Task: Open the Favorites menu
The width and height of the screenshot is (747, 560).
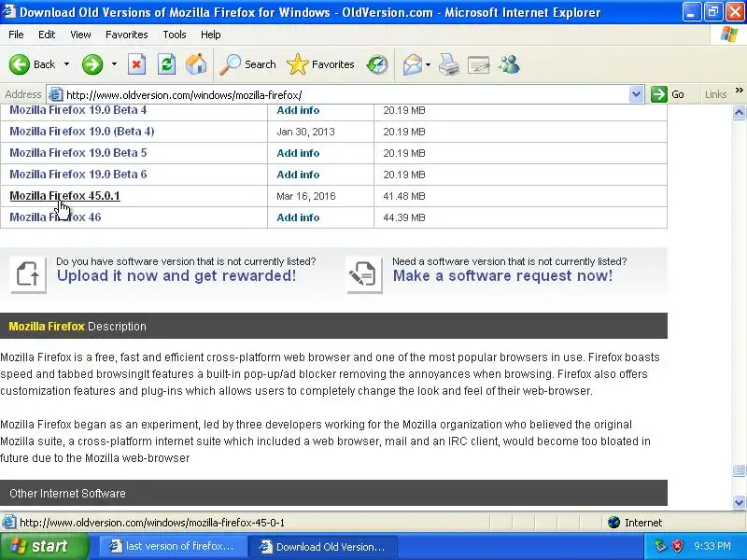Action: pyautogui.click(x=127, y=35)
